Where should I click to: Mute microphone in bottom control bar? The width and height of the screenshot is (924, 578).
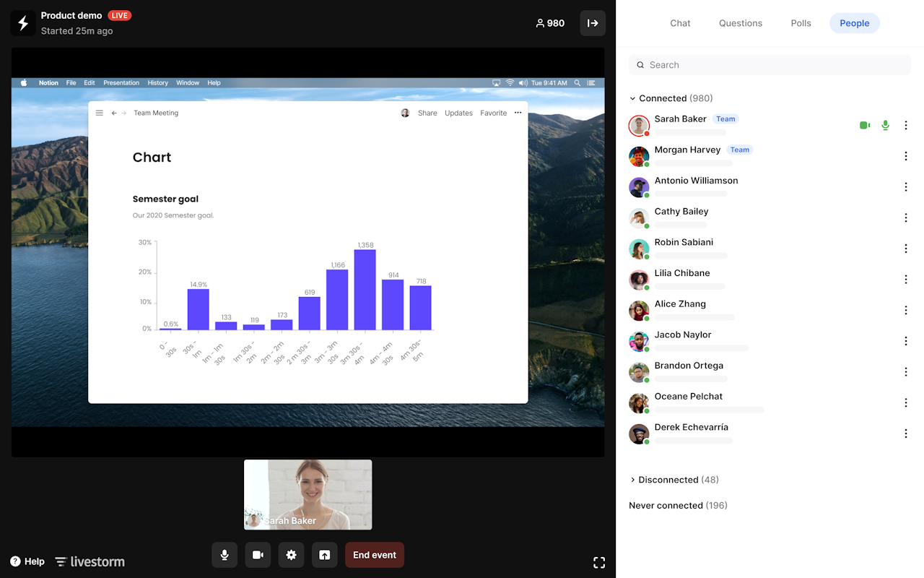(x=225, y=555)
